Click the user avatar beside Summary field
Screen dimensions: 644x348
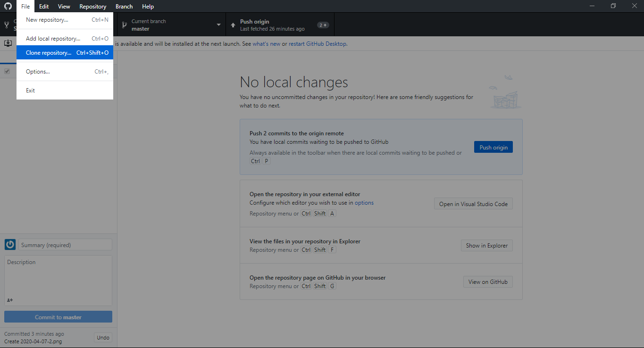(10, 245)
